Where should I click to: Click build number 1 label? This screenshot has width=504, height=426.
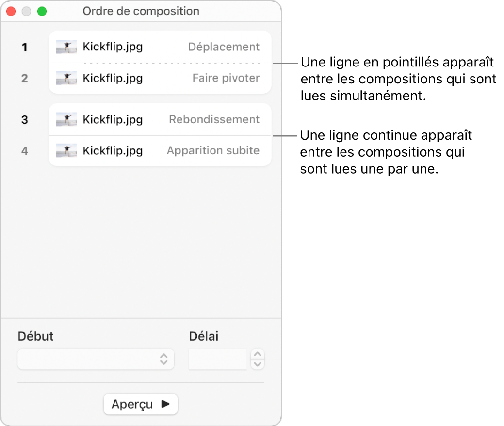click(x=25, y=47)
